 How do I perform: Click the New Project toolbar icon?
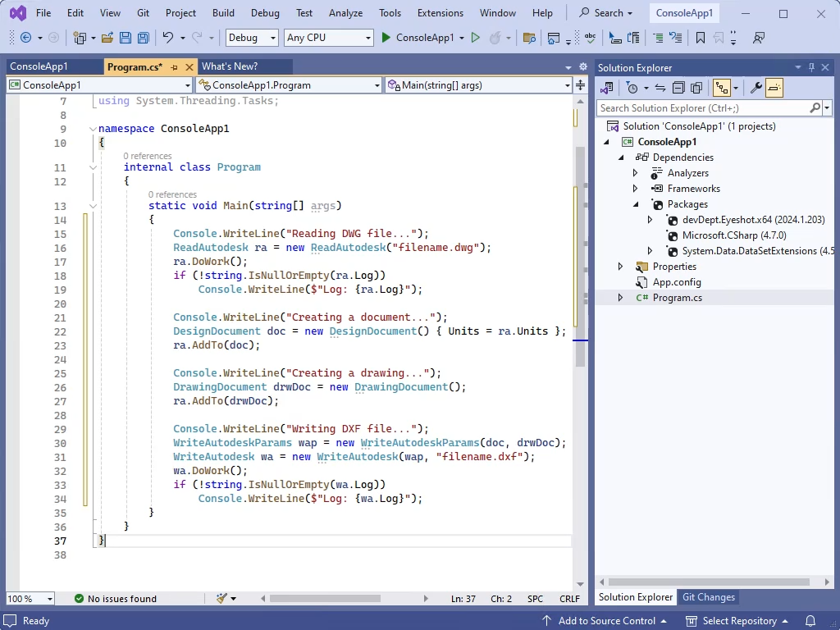(x=80, y=38)
